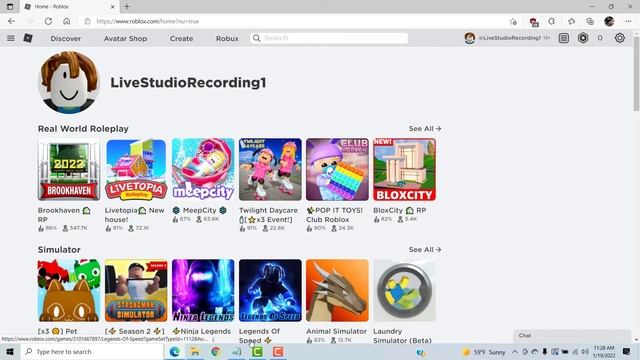Screen dimensions: 640x360
Task: Click the Roblox logo icon
Action: 28,38
